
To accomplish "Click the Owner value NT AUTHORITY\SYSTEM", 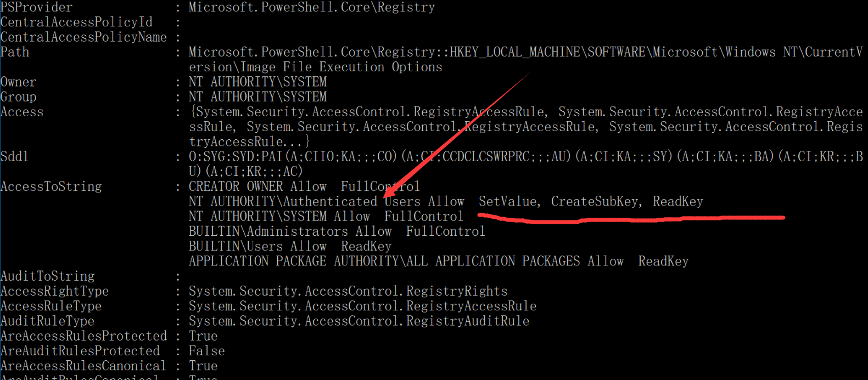I will [257, 82].
